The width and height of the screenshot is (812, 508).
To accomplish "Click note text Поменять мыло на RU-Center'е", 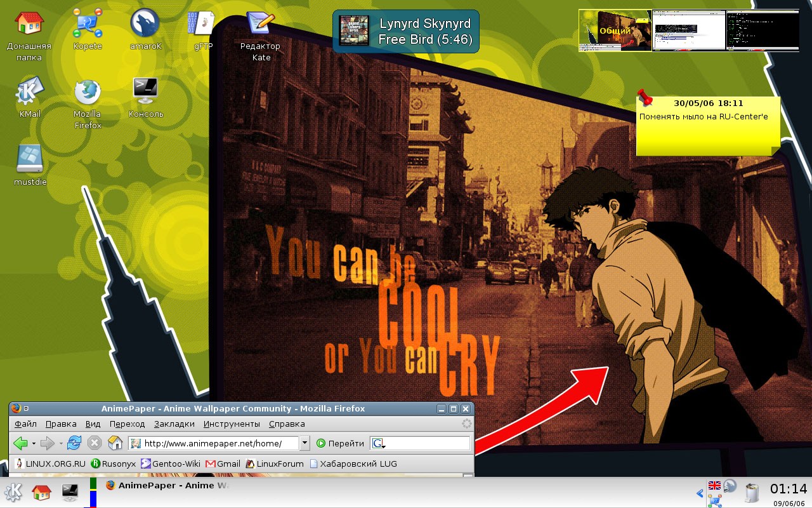I will click(x=704, y=117).
